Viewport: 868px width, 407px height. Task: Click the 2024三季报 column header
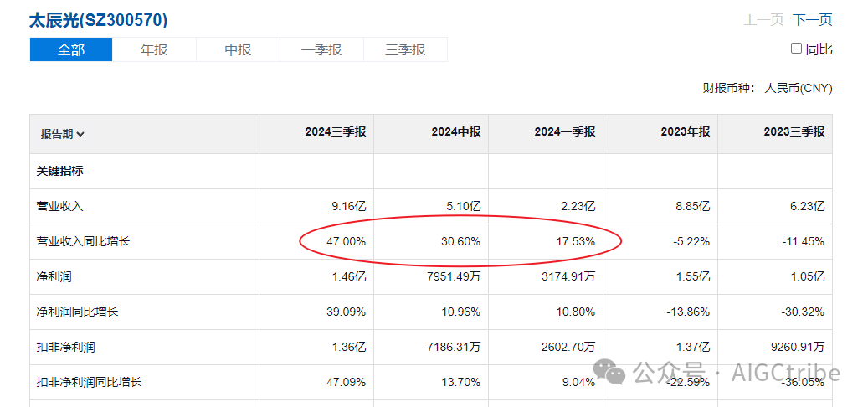[x=336, y=131]
